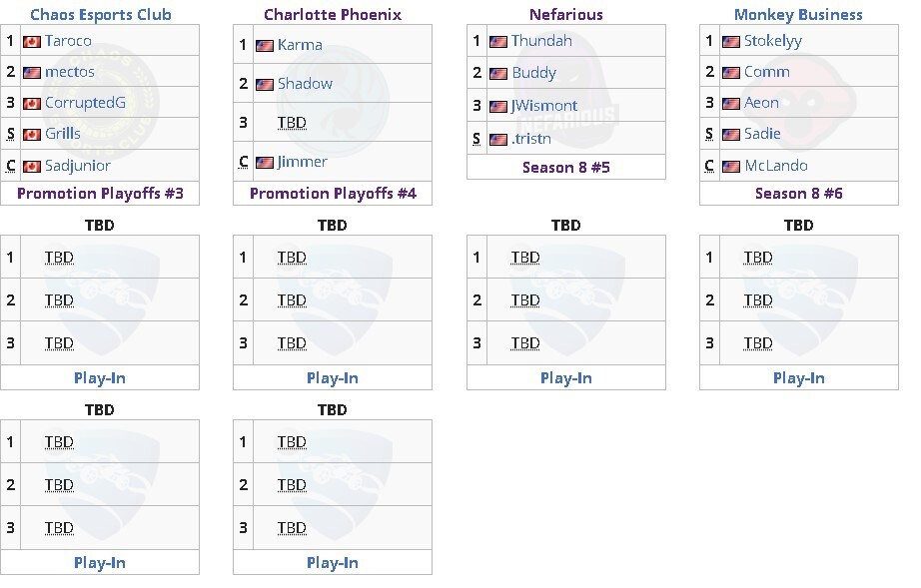Image resolution: width=921 pixels, height=588 pixels.
Task: Click the flag icon next to .tristn
Action: point(498,140)
